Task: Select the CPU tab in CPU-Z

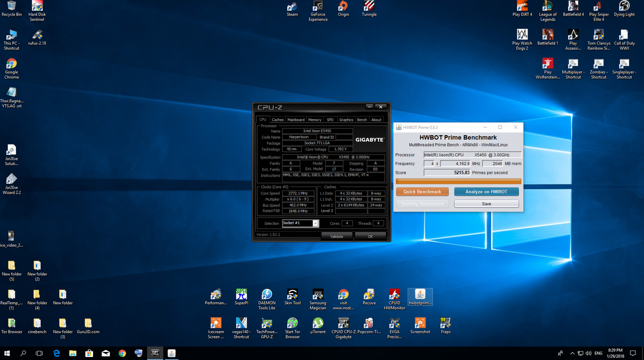Action: coord(263,120)
